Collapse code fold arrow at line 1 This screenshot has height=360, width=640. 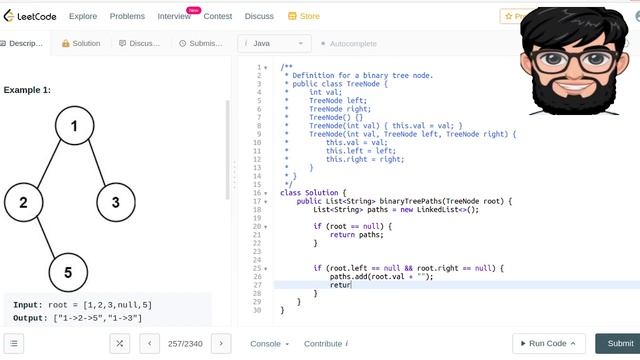pos(266,68)
